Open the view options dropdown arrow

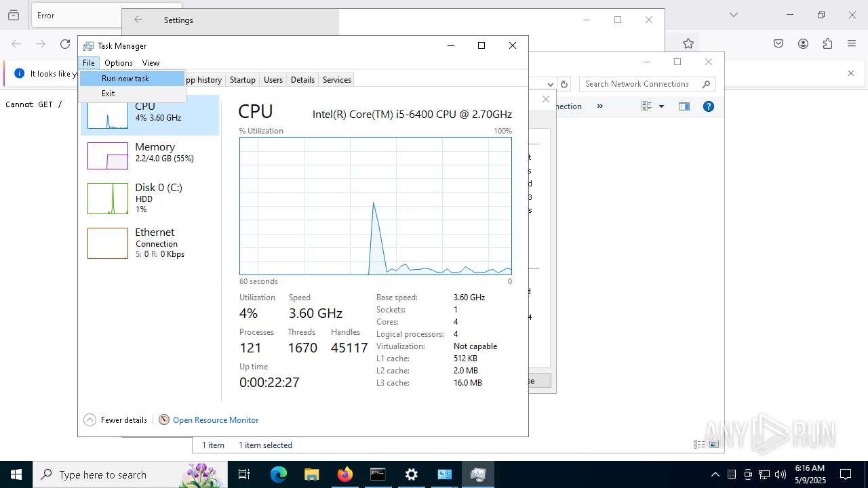click(x=661, y=106)
